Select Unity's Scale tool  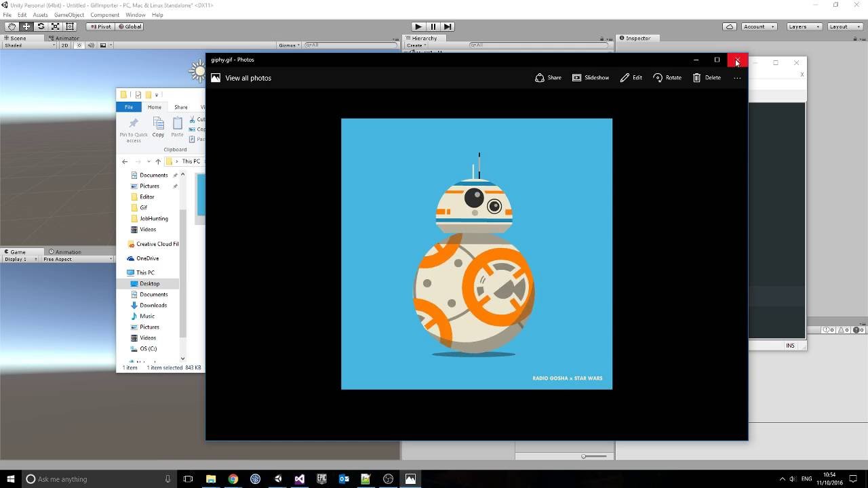click(55, 26)
